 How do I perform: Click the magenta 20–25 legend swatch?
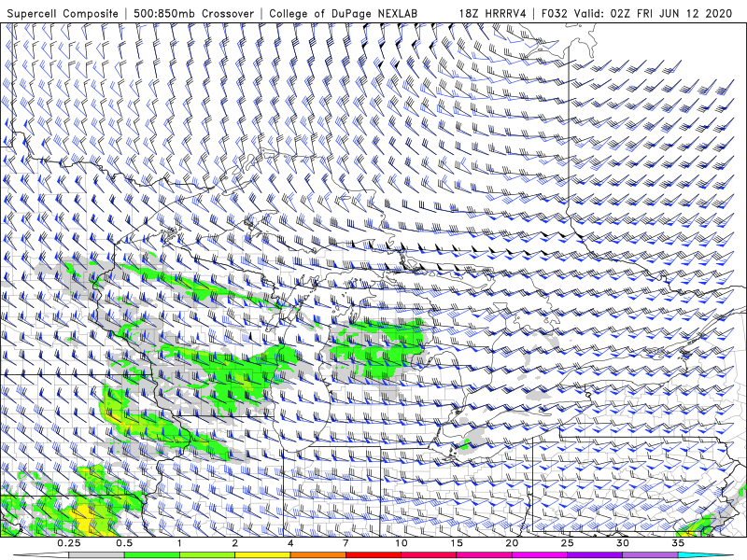coord(540,555)
